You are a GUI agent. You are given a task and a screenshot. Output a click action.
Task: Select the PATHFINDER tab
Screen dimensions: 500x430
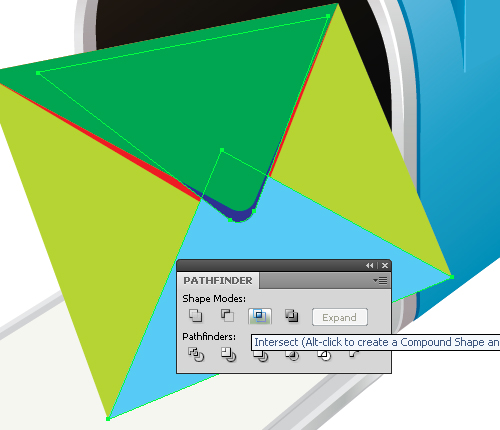coord(218,281)
